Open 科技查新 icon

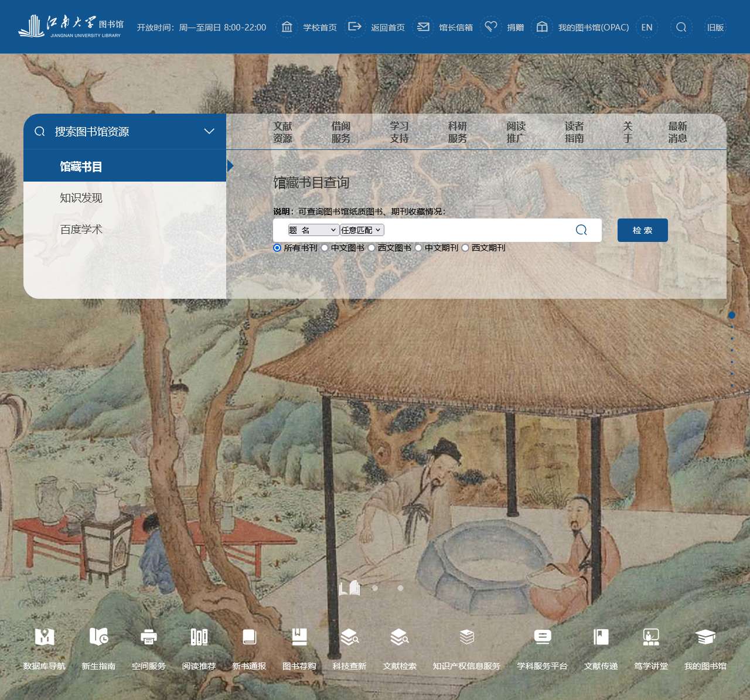pos(350,637)
